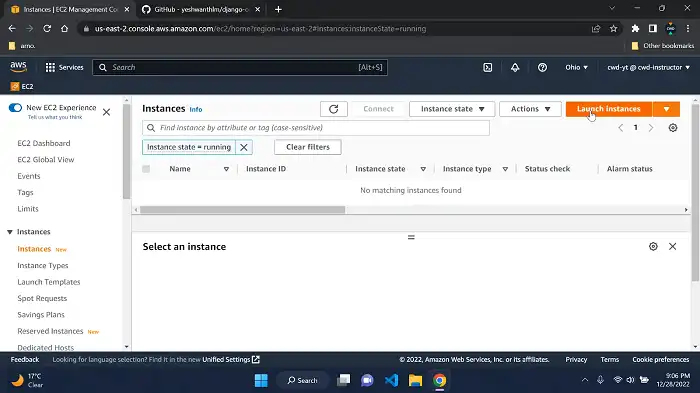Open Visual Studio Code from the taskbar
This screenshot has height=393, width=700.
pyautogui.click(x=392, y=380)
